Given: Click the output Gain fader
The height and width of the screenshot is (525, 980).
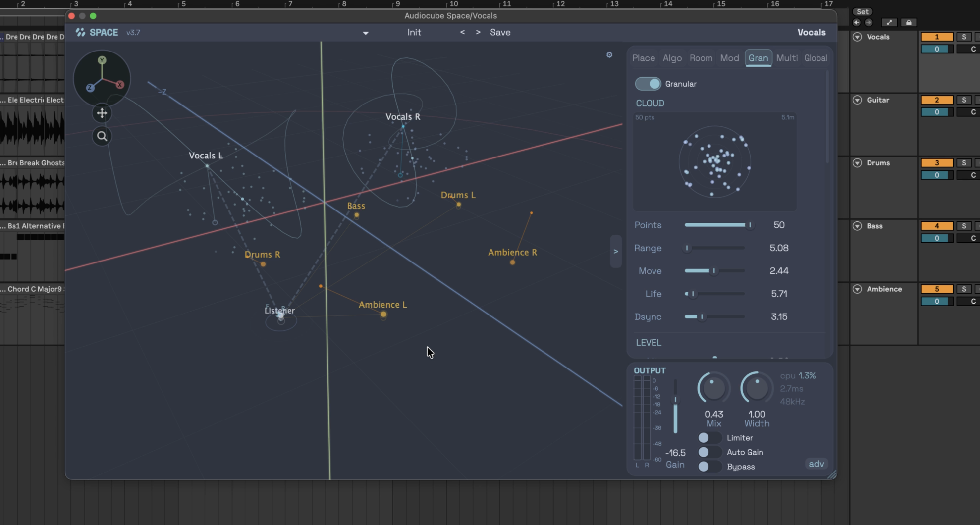Looking at the screenshot, I should (675, 406).
